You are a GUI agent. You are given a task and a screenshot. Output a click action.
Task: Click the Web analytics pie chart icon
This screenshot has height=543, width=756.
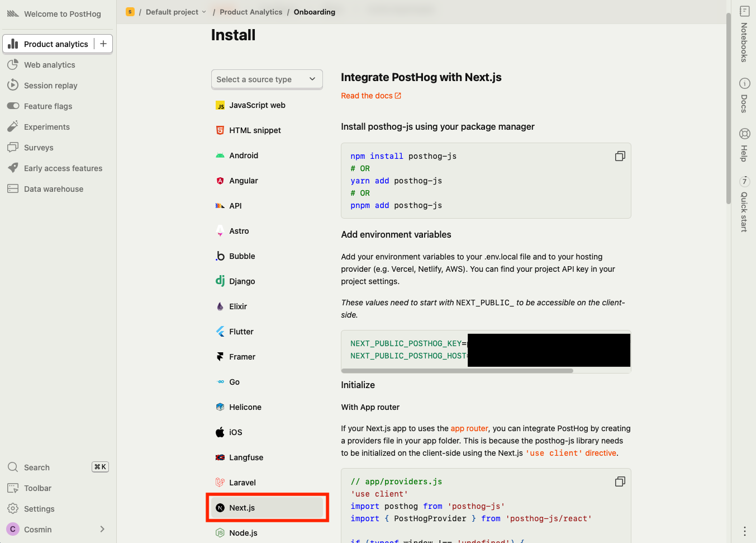13,65
